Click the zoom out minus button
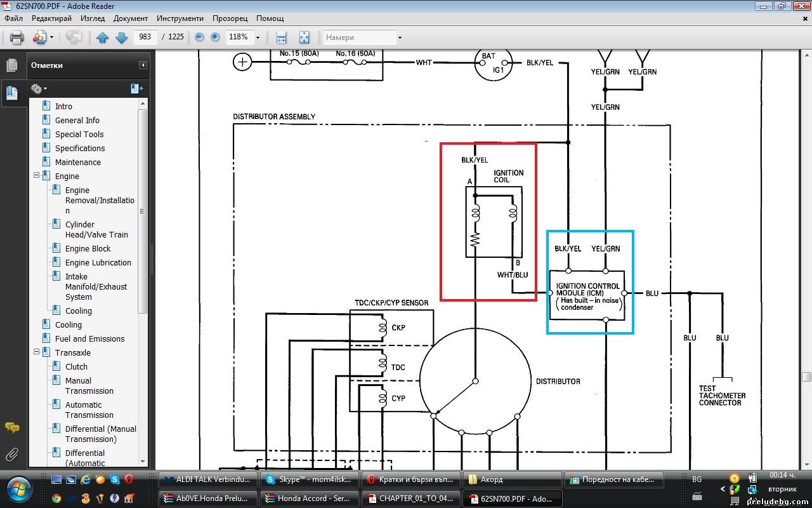The height and width of the screenshot is (508, 812). [199, 37]
